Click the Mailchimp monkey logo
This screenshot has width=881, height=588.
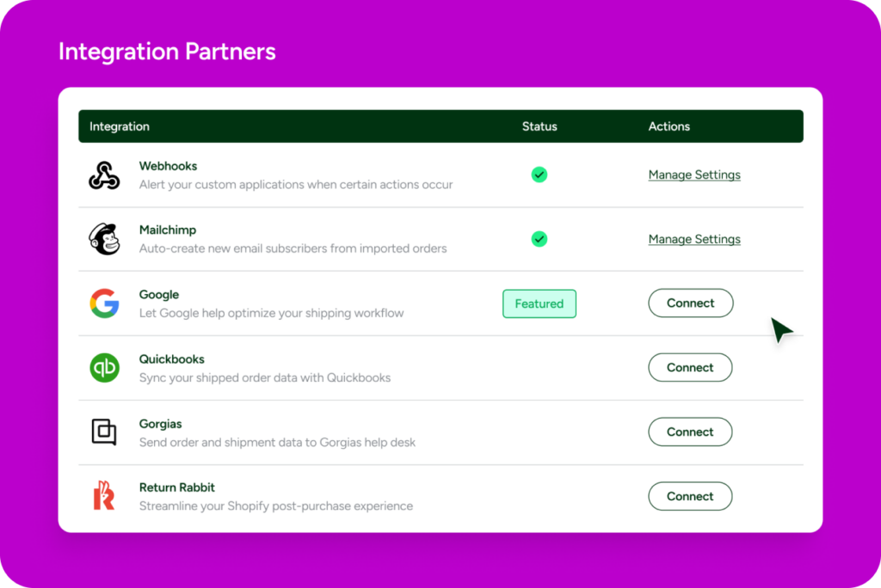click(x=104, y=239)
